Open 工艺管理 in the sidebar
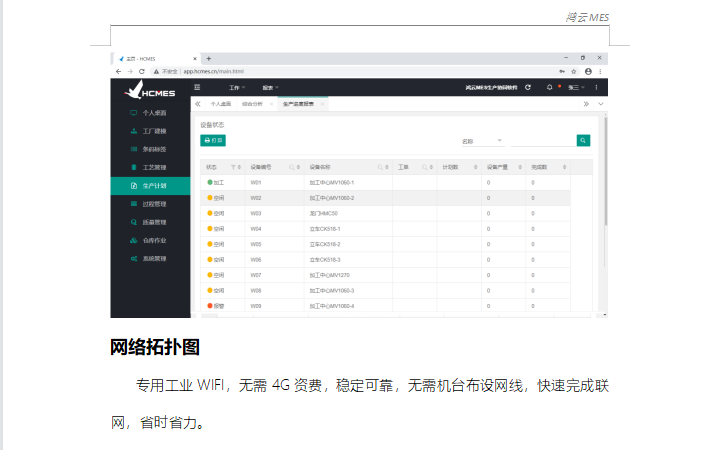This screenshot has width=717, height=450. pos(153,167)
